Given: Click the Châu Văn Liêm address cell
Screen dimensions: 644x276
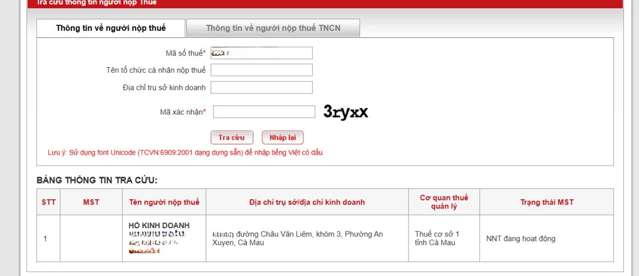Looking at the screenshot, I should (x=298, y=238).
